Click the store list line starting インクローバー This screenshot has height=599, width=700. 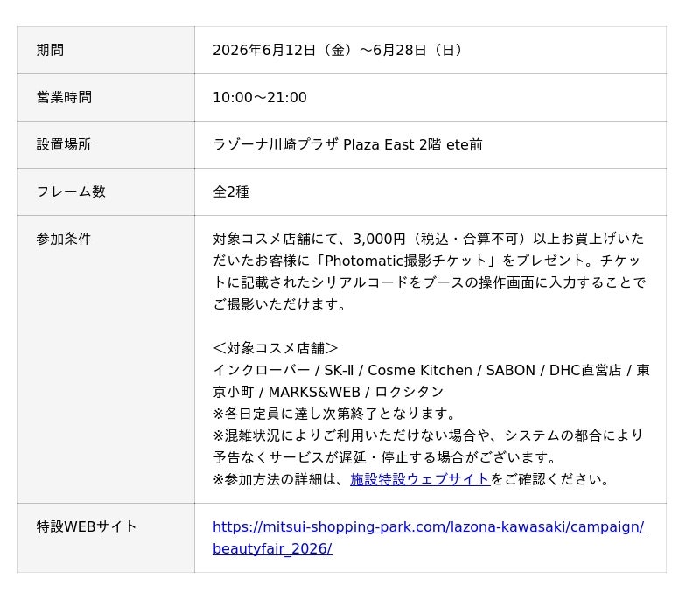pos(431,370)
